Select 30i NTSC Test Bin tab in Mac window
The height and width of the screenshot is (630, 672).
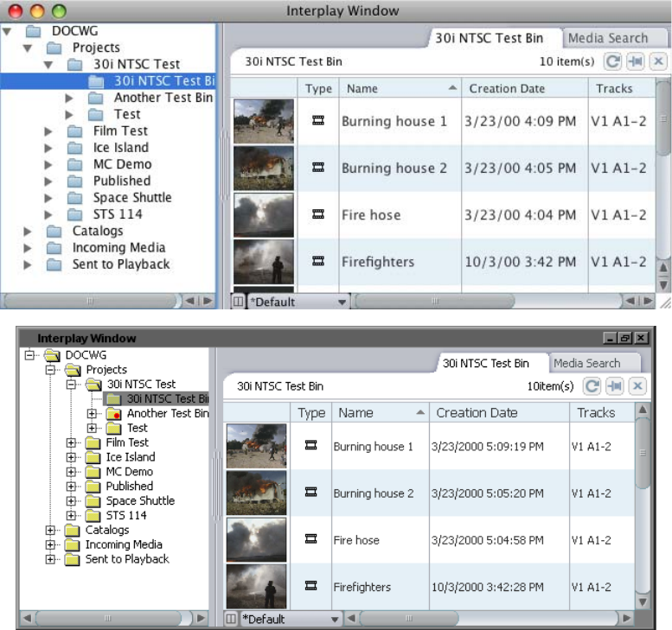pyautogui.click(x=493, y=38)
